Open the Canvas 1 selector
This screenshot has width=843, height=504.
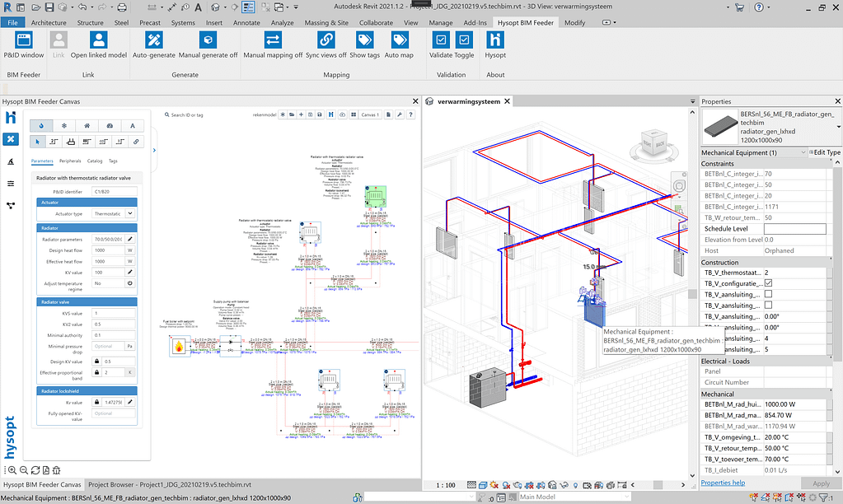[370, 114]
